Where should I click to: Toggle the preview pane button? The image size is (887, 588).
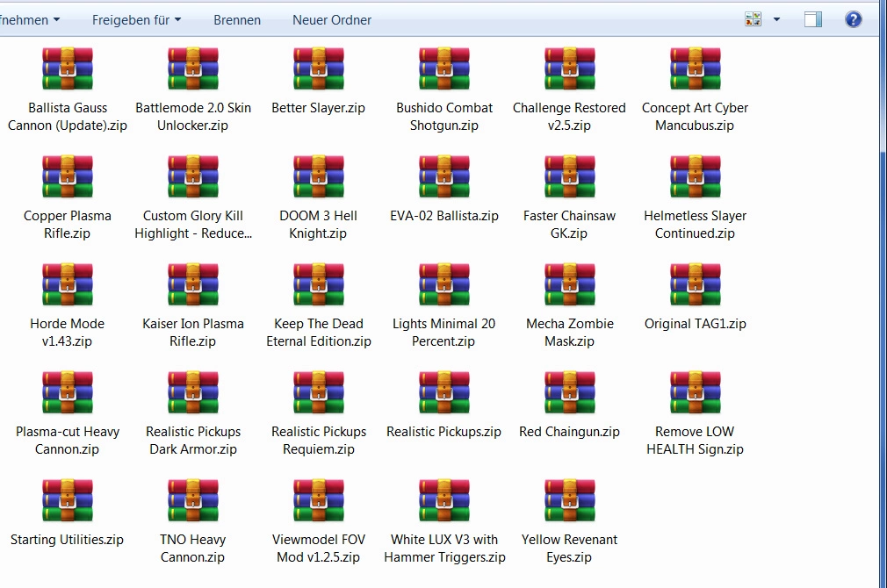tap(813, 20)
